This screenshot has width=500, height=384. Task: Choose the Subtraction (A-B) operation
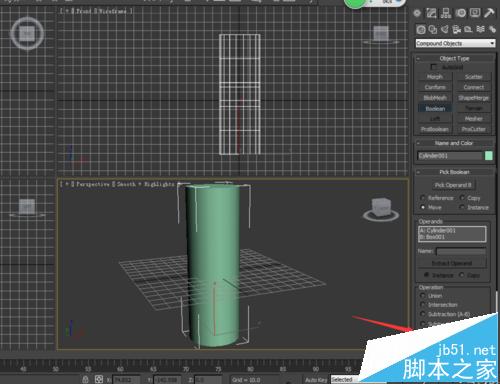click(x=423, y=314)
